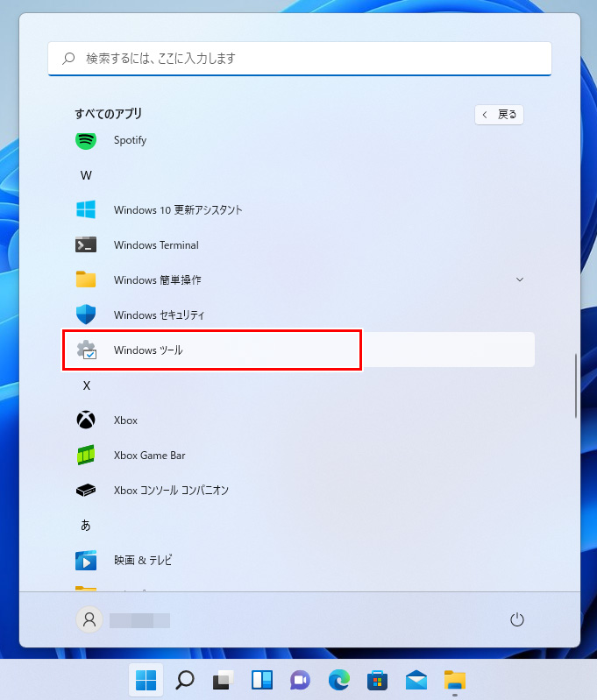Click the 映画 & テレビ icon
This screenshot has width=597, height=700.
pyautogui.click(x=86, y=560)
